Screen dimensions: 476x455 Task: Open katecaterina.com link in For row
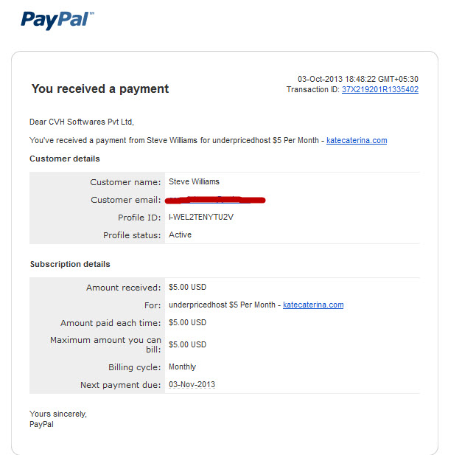point(313,305)
